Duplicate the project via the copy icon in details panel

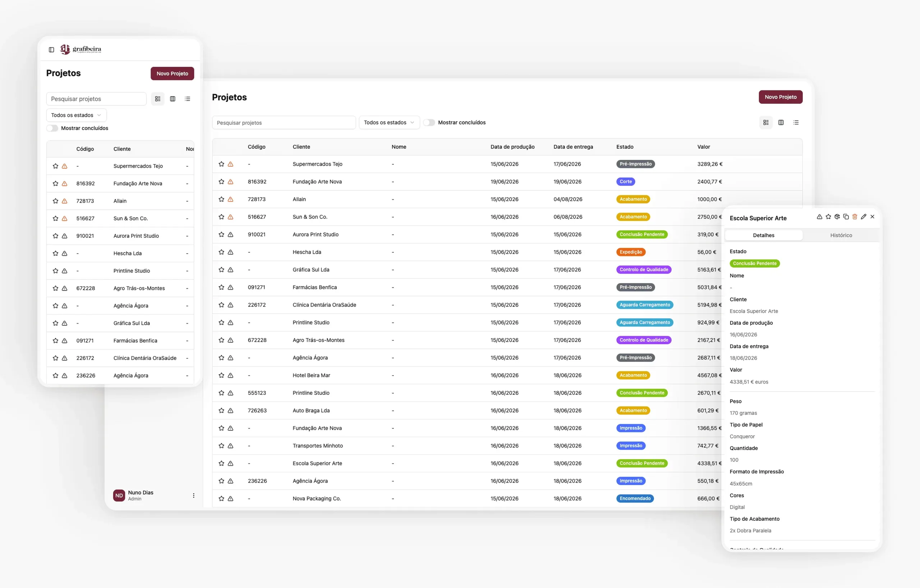846,217
